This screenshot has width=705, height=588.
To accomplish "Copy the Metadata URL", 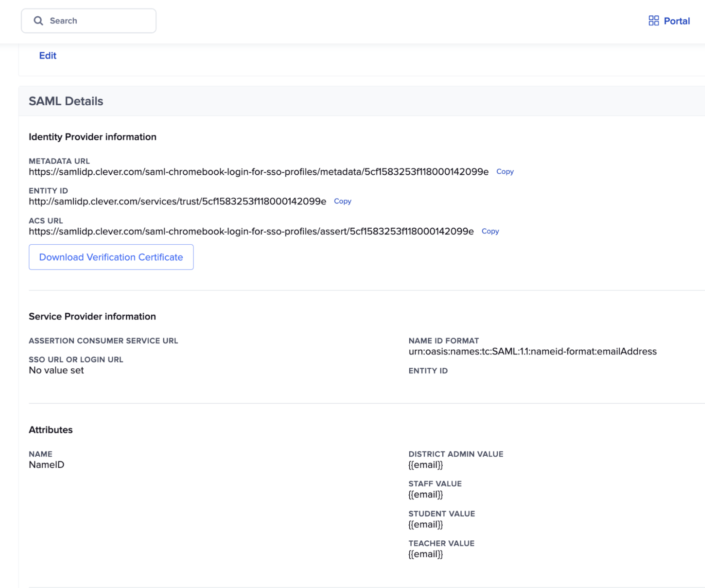I will pyautogui.click(x=504, y=172).
